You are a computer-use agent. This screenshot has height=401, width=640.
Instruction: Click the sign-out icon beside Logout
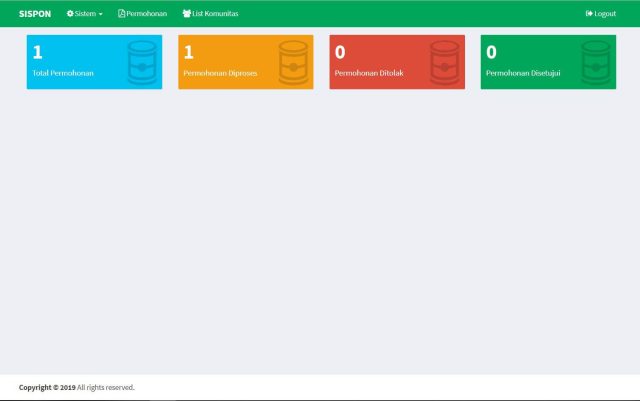click(589, 14)
